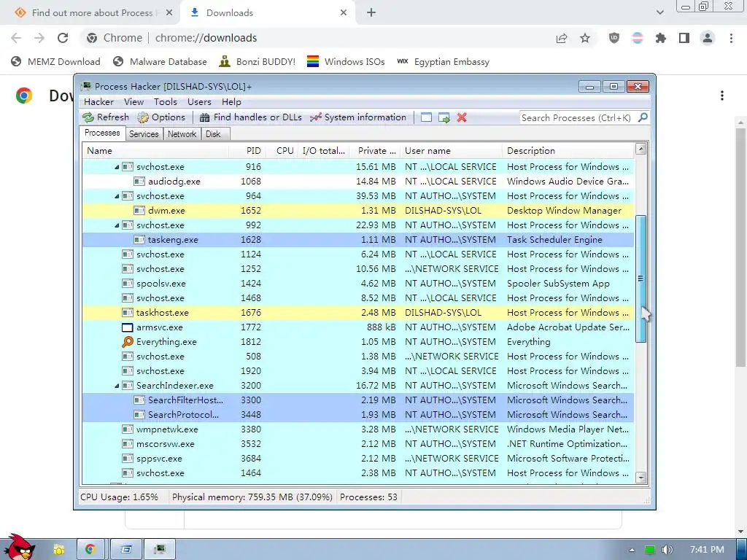Select the wmpnetwk.exe process row
This screenshot has width=747, height=560.
(358, 429)
